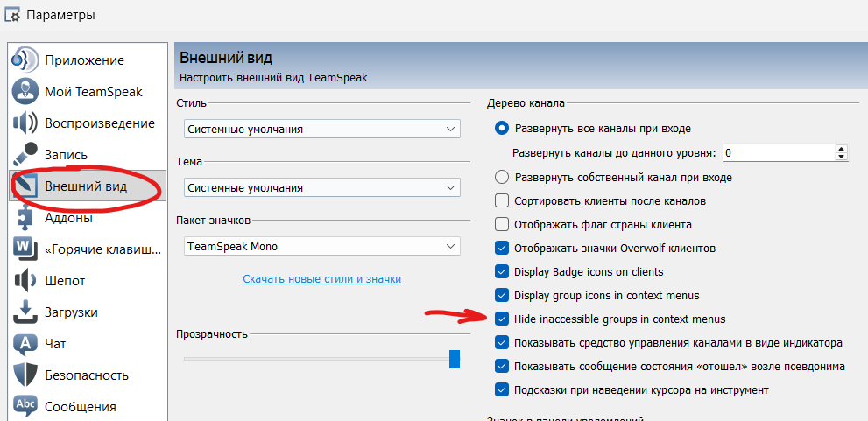Click the Загрузки download icon
This screenshot has width=868, height=421.
tap(25, 312)
